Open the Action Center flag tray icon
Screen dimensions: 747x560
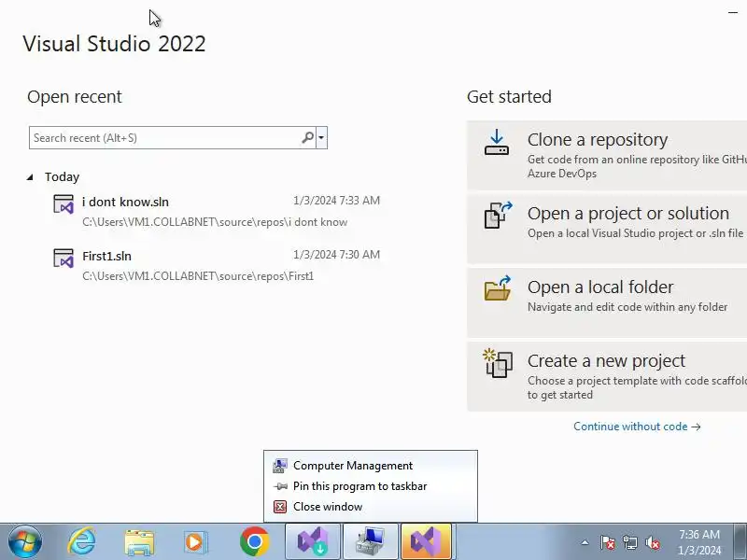(608, 542)
